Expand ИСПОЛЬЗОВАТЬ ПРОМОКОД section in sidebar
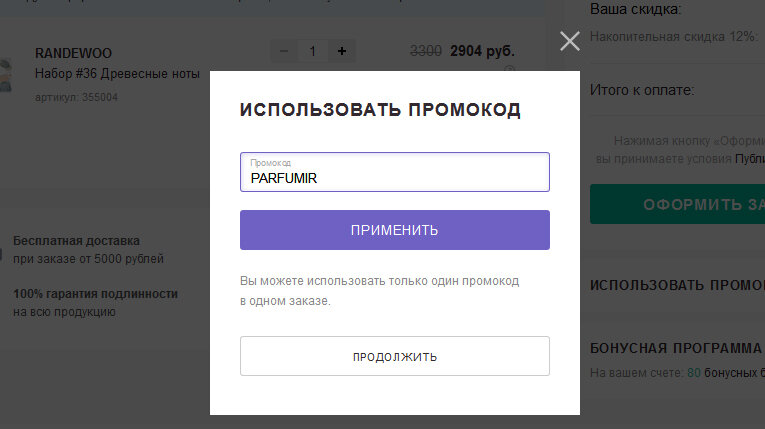 click(x=677, y=285)
